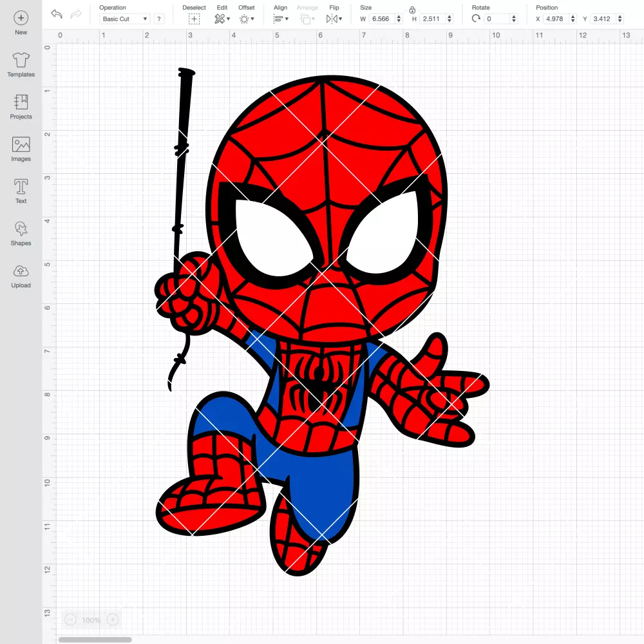Screen dimensions: 644x644
Task: Adjust the height stepper arrows
Action: click(x=450, y=19)
